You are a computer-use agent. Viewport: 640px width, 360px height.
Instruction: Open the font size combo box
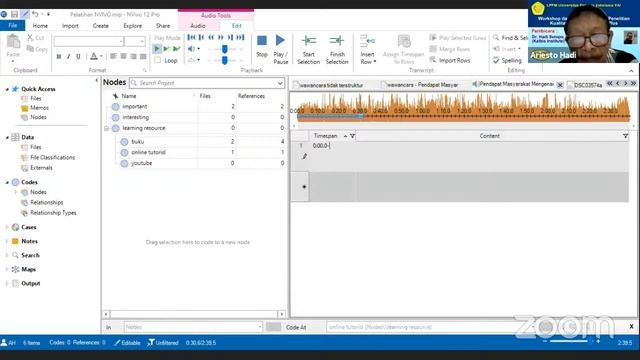point(135,41)
